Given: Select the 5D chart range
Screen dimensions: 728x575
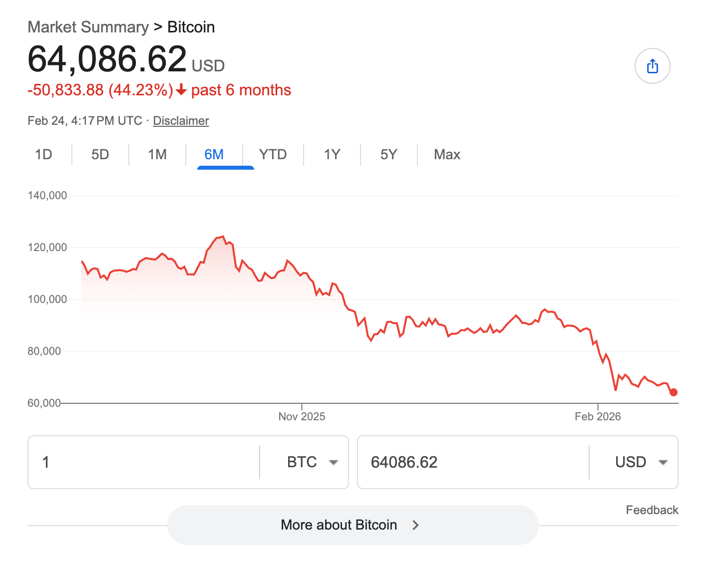Looking at the screenshot, I should [100, 155].
